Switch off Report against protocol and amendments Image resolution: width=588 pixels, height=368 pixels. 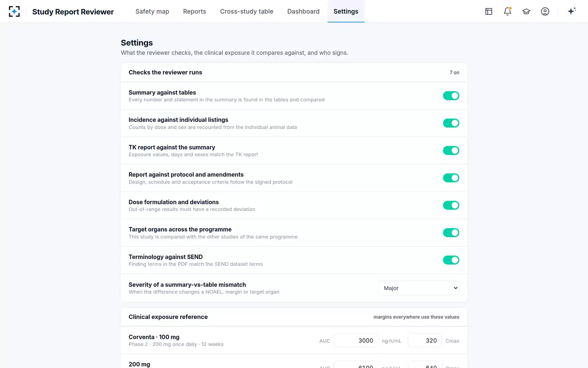(x=451, y=178)
